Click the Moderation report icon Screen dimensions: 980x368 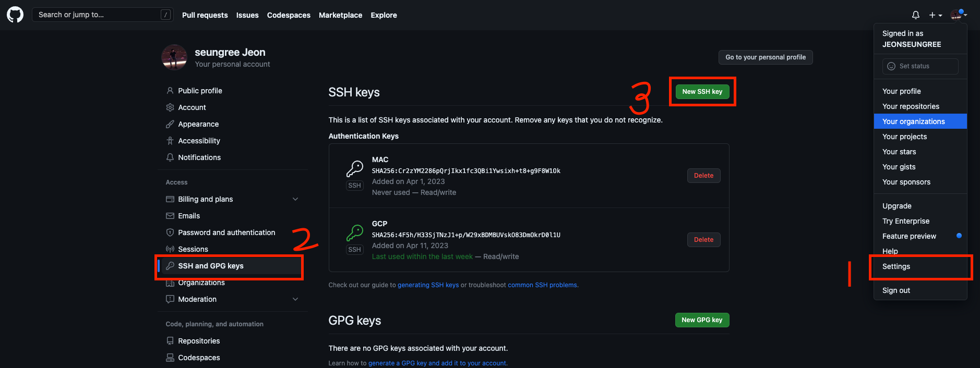tap(170, 299)
